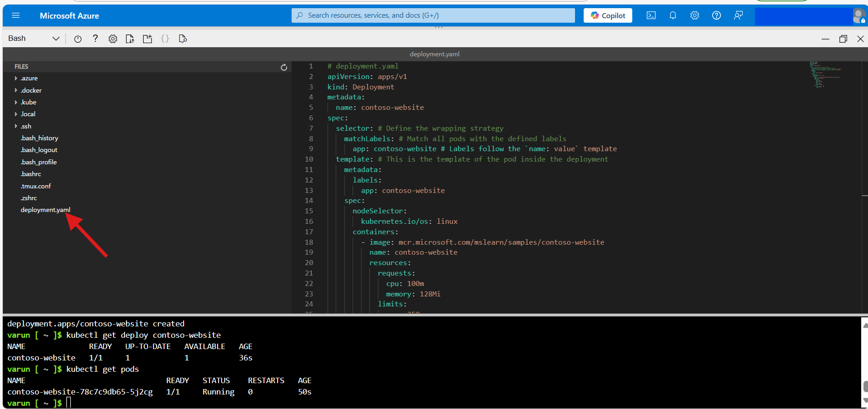Click the image line with mcr.microsoft.com path
Viewport: 868px width, 409px height.
(x=483, y=242)
